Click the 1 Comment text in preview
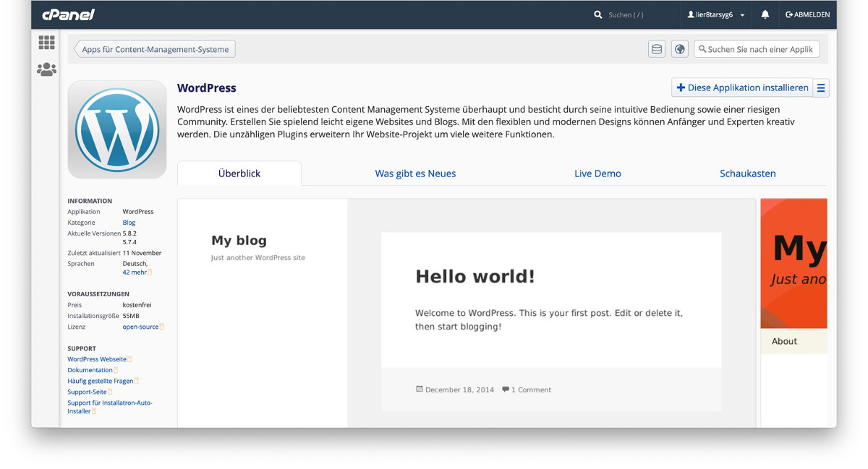This screenshot has width=868, height=469. point(531,390)
